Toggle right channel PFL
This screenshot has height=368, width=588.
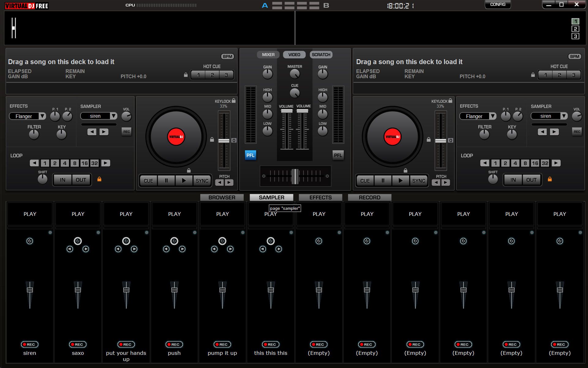(338, 155)
